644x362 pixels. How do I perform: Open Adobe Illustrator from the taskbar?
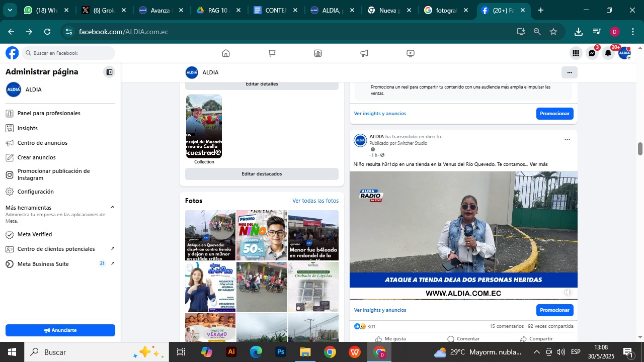tap(231, 352)
